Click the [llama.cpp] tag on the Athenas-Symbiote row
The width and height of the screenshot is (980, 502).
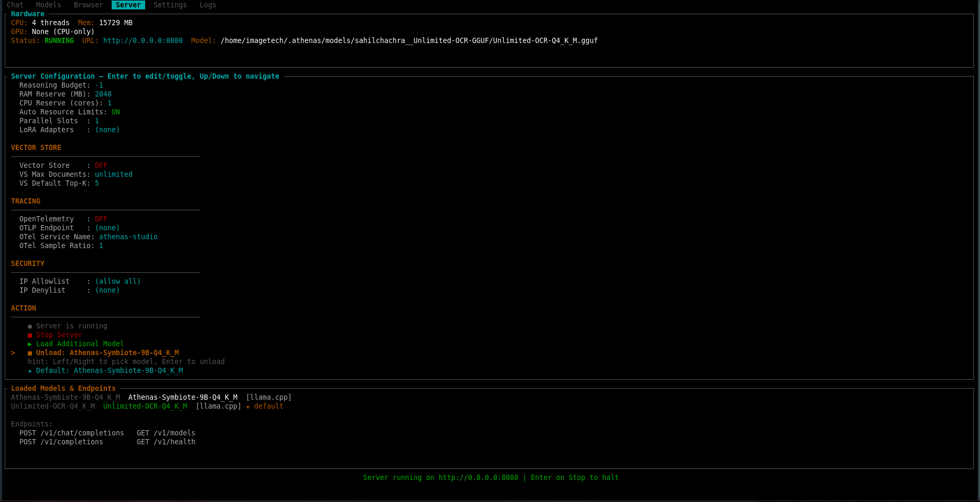[x=269, y=398]
